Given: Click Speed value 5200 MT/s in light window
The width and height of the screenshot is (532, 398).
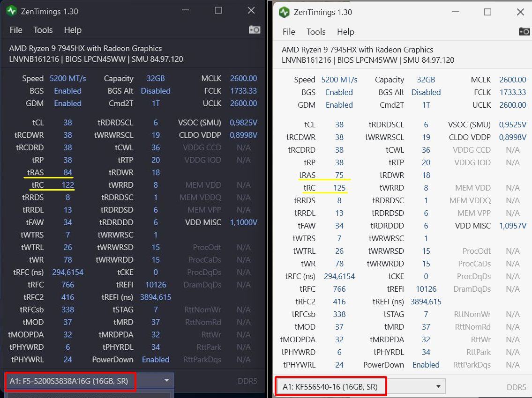Looking at the screenshot, I should [339, 80].
